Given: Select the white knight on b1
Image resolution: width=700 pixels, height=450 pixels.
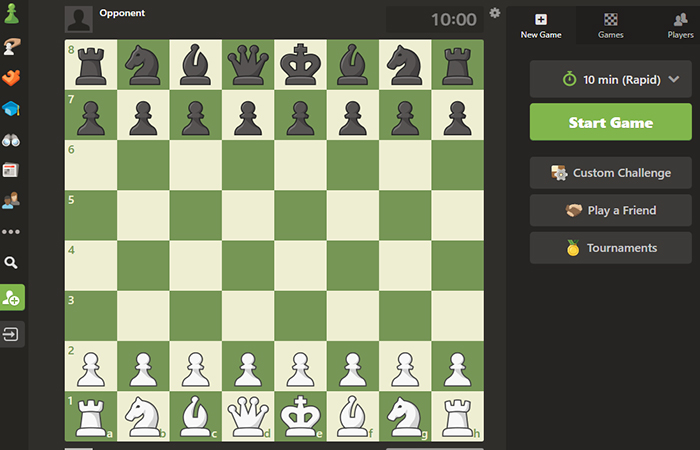Looking at the screenshot, I should [x=143, y=416].
